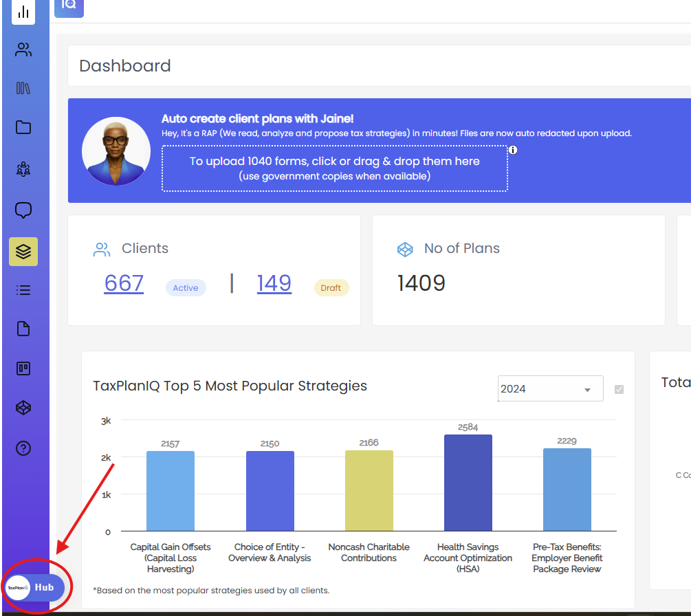Click the info icon beside upload box
The width and height of the screenshot is (691, 616).
click(x=513, y=150)
